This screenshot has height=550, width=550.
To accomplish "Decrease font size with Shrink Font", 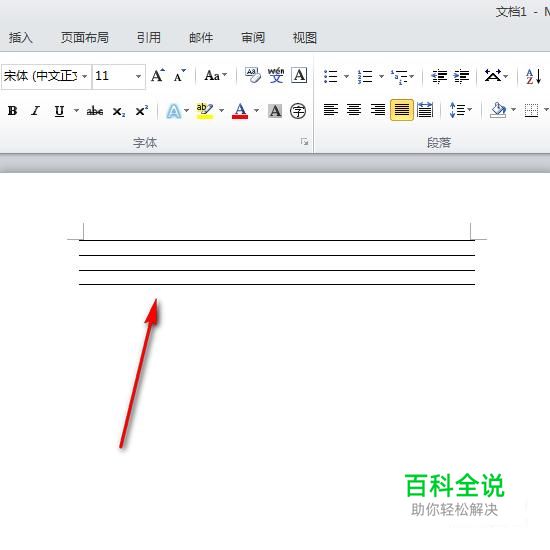I will point(179,75).
